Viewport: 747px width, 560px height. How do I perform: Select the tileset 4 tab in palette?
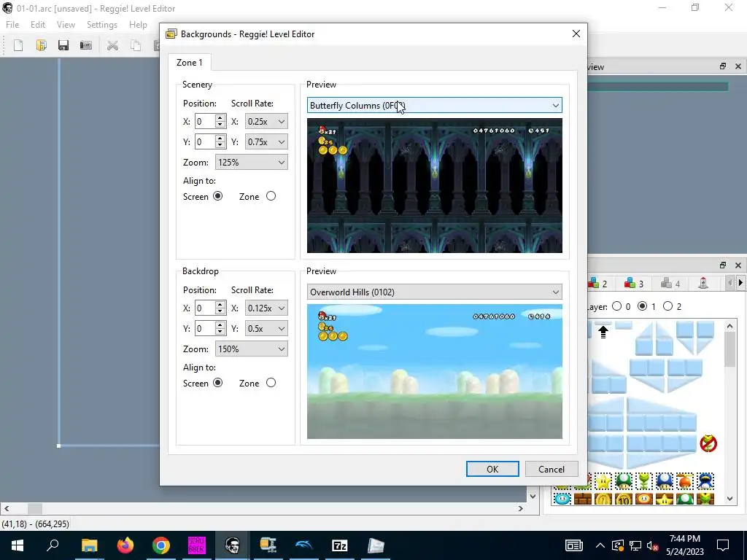(x=670, y=284)
